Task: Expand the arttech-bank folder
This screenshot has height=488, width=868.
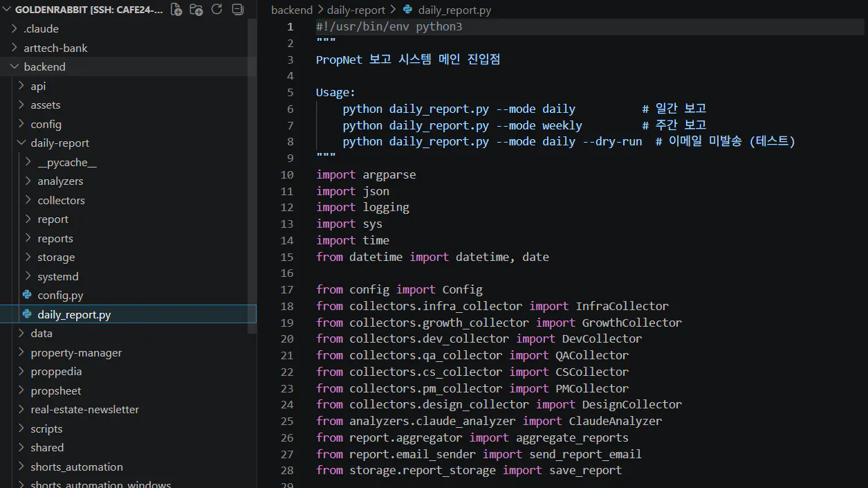Action: point(15,48)
